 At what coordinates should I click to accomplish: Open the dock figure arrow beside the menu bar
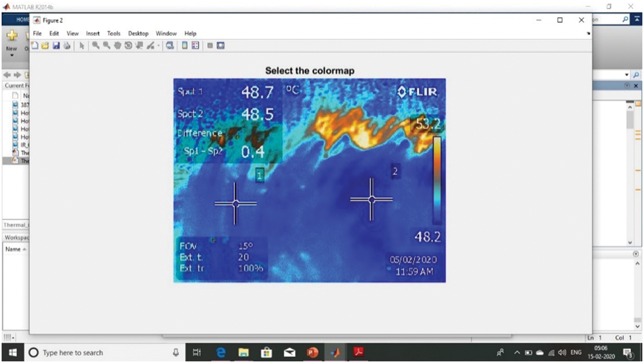(588, 33)
